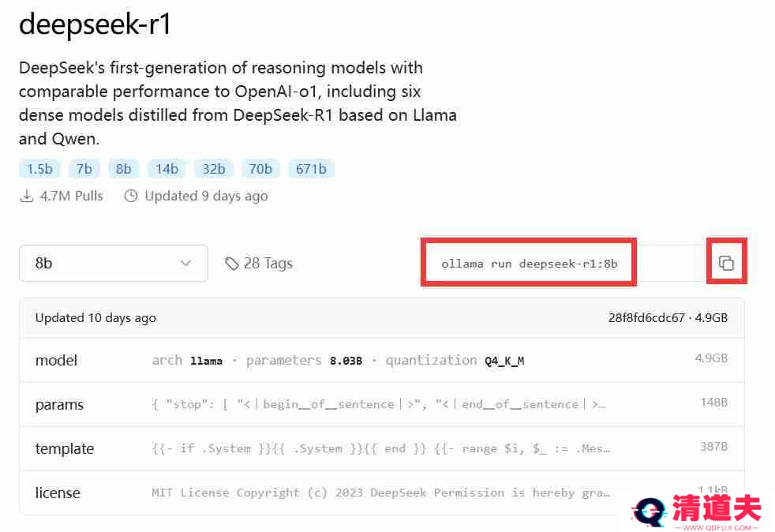Screen dimensions: 775x532
Task: Expand the dropdown chevron arrow next to 8b
Action: coord(185,263)
